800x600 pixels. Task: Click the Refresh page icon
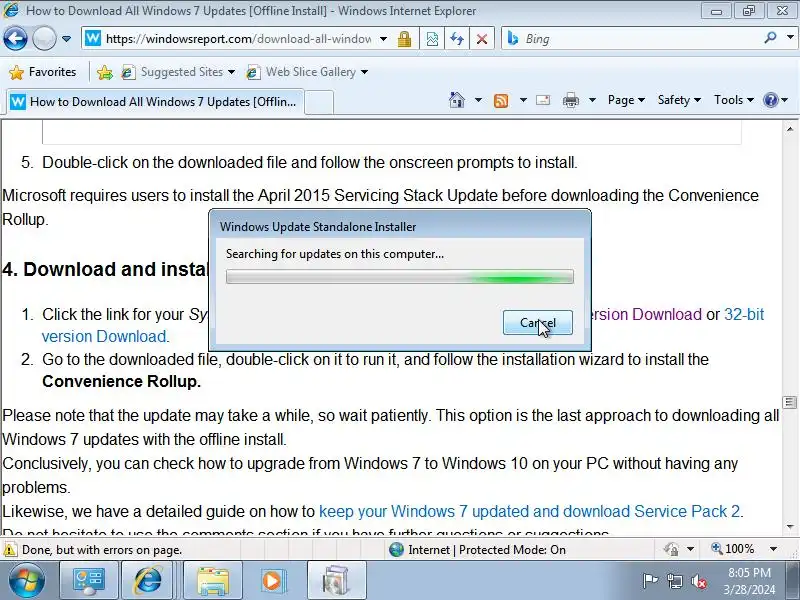click(457, 39)
